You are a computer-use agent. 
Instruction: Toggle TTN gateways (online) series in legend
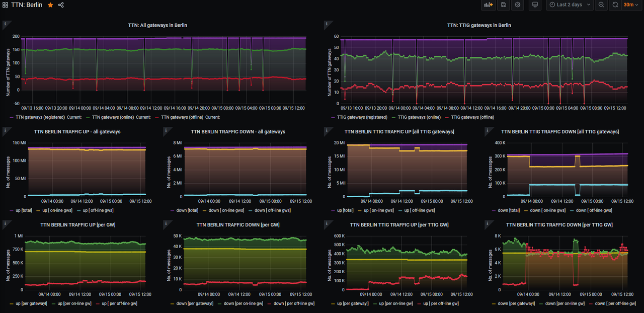[x=114, y=117]
